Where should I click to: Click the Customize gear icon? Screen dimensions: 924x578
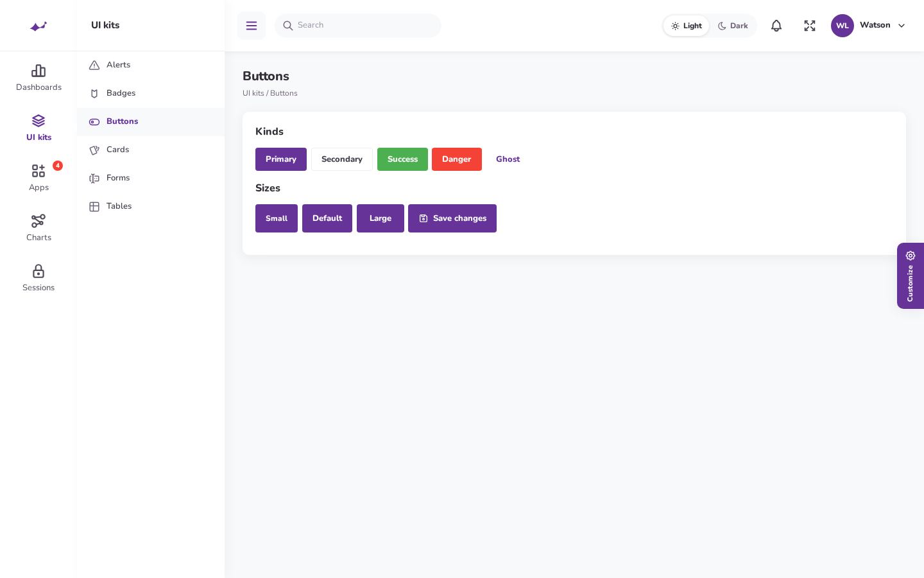point(911,256)
